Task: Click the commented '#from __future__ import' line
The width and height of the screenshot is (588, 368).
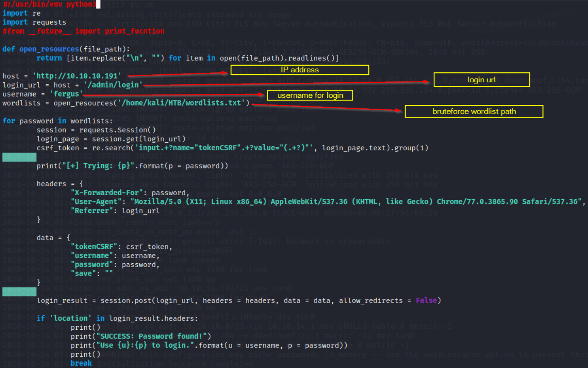Action: (83, 31)
